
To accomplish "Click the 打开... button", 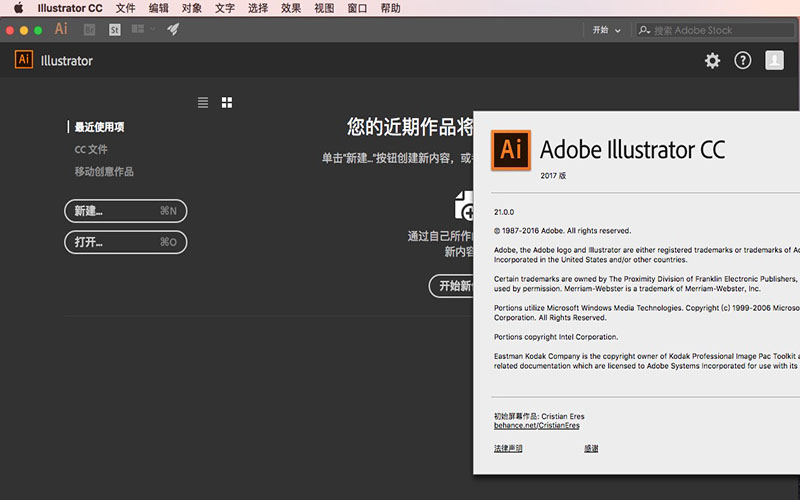I will [126, 242].
